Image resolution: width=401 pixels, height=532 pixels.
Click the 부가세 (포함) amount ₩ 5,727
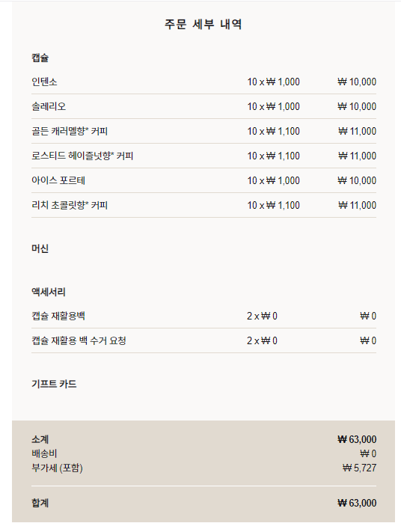pyautogui.click(x=360, y=468)
